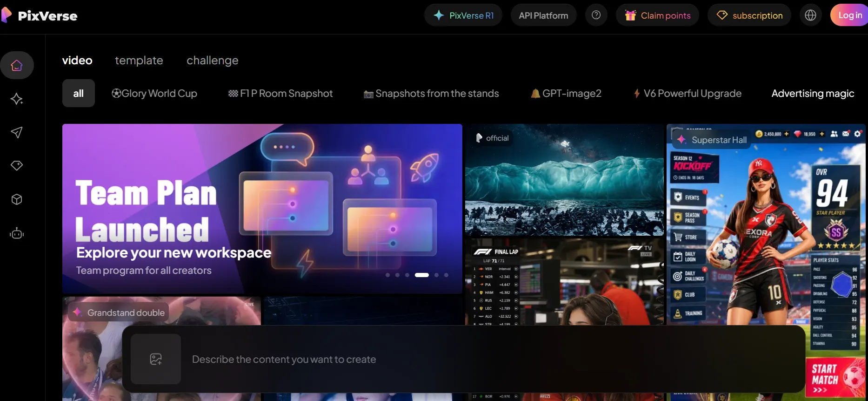The height and width of the screenshot is (401, 868).
Task: Select F1 P Room Snapshot category
Action: [x=280, y=93]
